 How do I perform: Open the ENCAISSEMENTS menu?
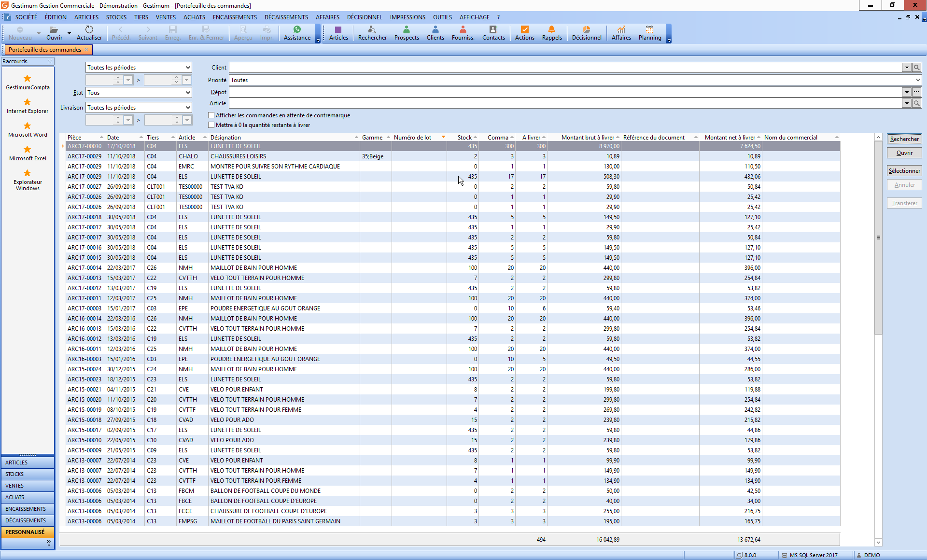click(235, 17)
